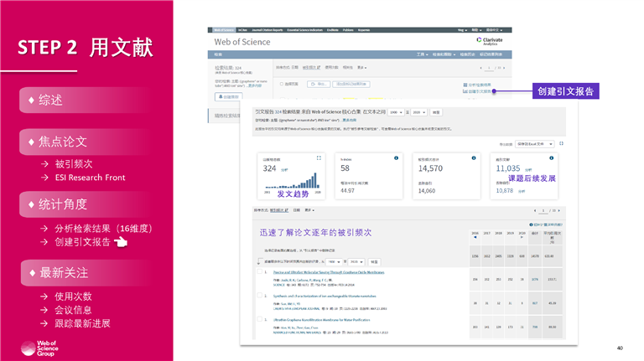Tick the checkbox for the Ultrathin Graphene Nanofiltration paper
Viewport: 644px width, 361px height.
(260, 319)
